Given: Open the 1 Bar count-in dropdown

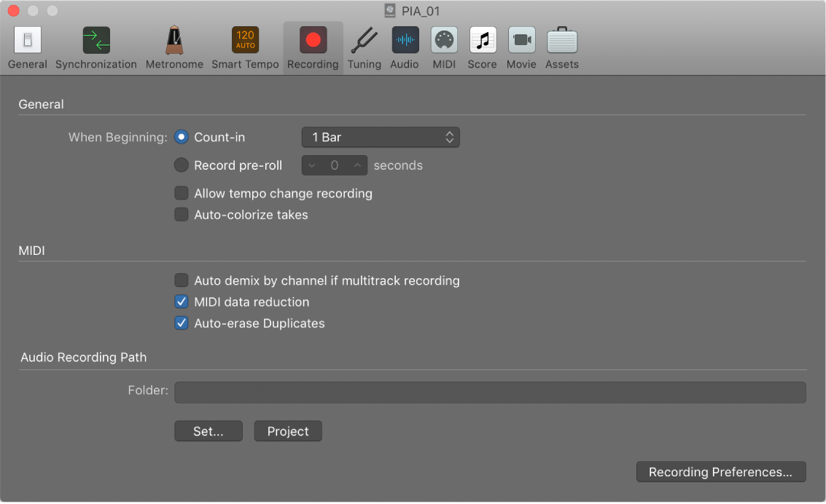Looking at the screenshot, I should tap(380, 137).
